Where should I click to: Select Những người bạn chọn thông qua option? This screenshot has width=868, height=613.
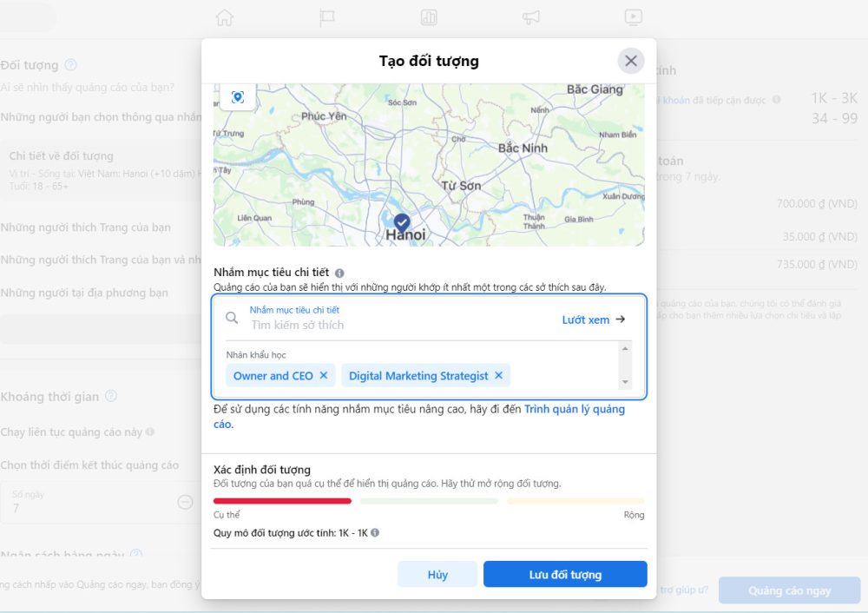pyautogui.click(x=101, y=117)
